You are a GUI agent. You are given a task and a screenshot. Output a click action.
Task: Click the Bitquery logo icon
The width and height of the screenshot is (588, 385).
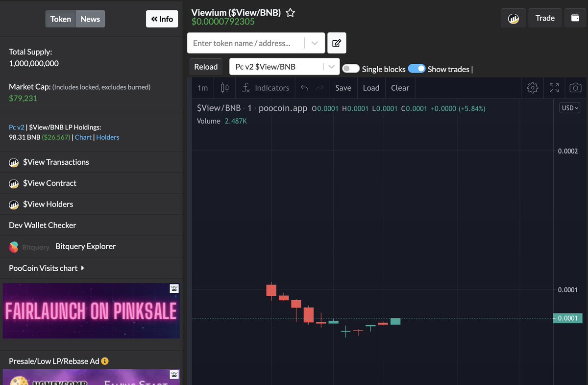click(x=14, y=247)
